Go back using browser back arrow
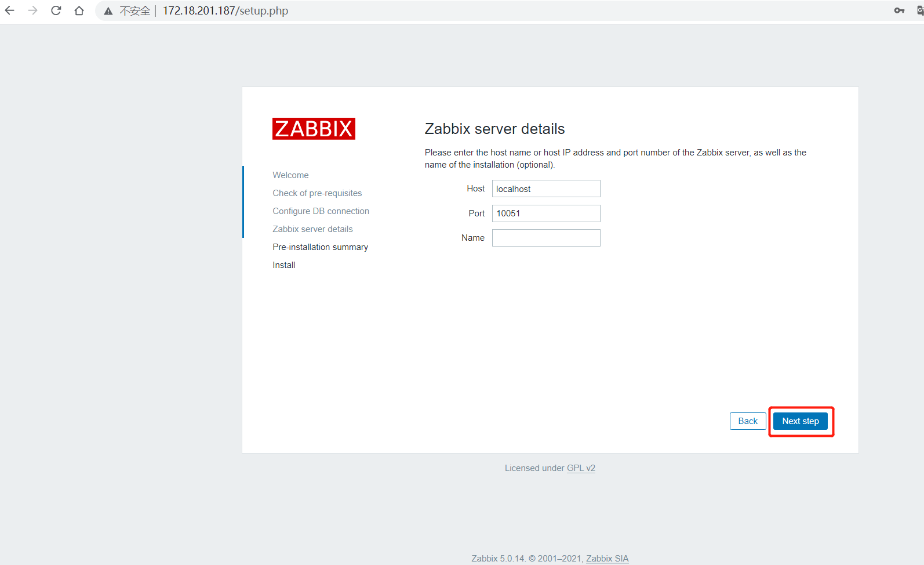Image resolution: width=924 pixels, height=565 pixels. (10, 10)
